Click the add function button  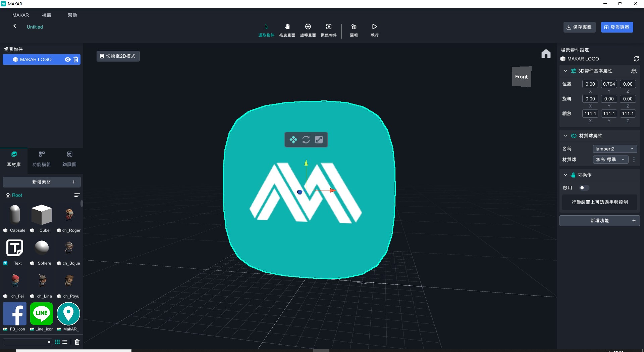click(599, 221)
